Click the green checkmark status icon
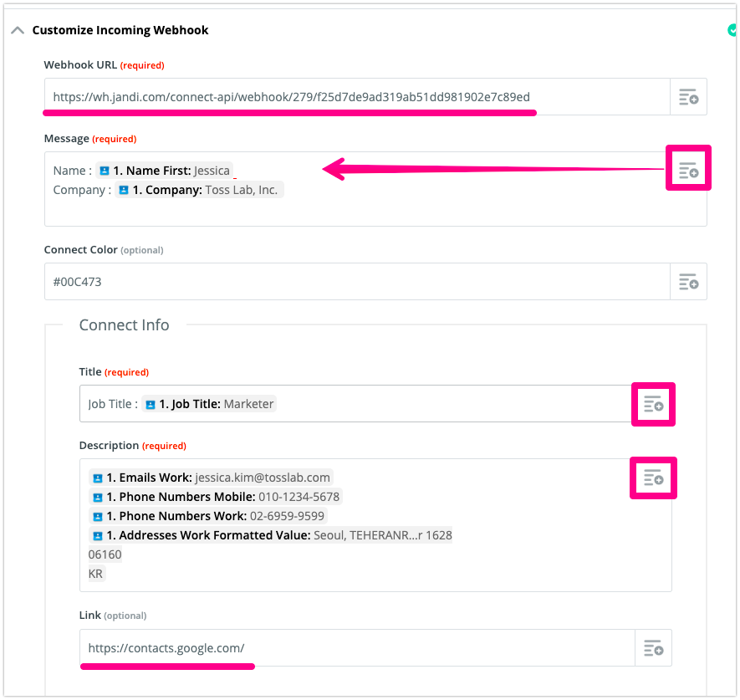The width and height of the screenshot is (740, 700). 732,30
